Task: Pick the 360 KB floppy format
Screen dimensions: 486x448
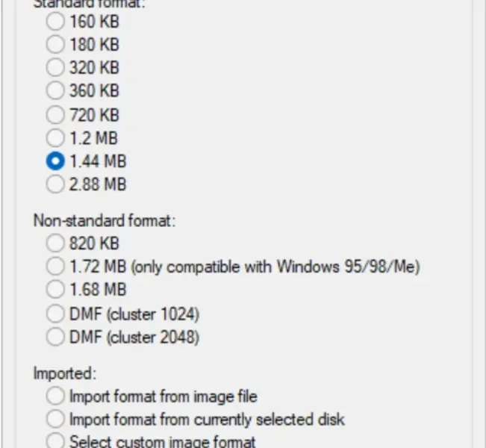Action: 55,91
